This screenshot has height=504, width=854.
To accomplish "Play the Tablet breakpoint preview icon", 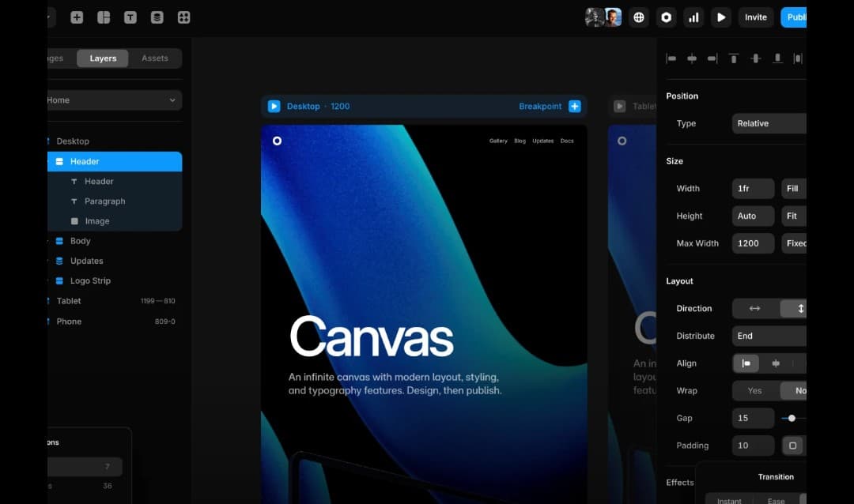I will click(620, 106).
